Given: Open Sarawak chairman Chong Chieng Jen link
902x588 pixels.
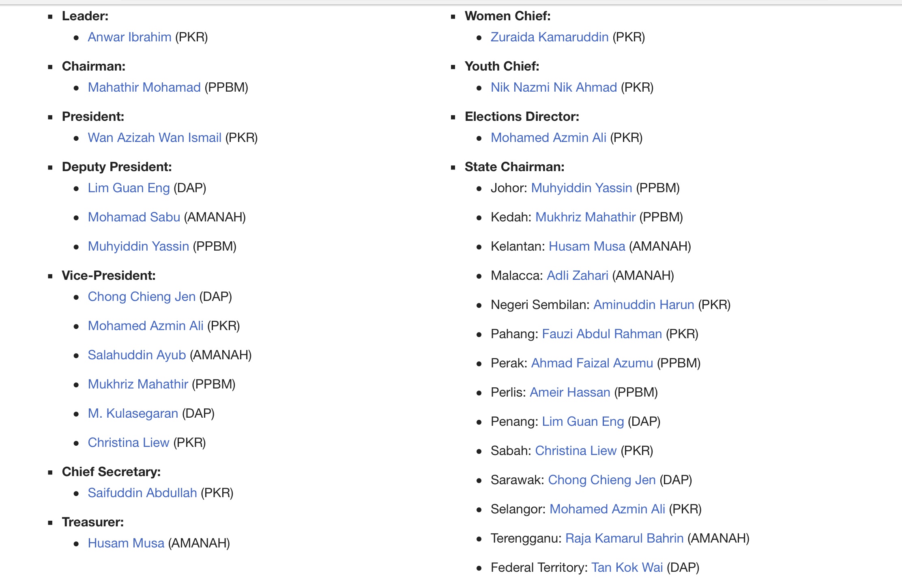Looking at the screenshot, I should [602, 480].
